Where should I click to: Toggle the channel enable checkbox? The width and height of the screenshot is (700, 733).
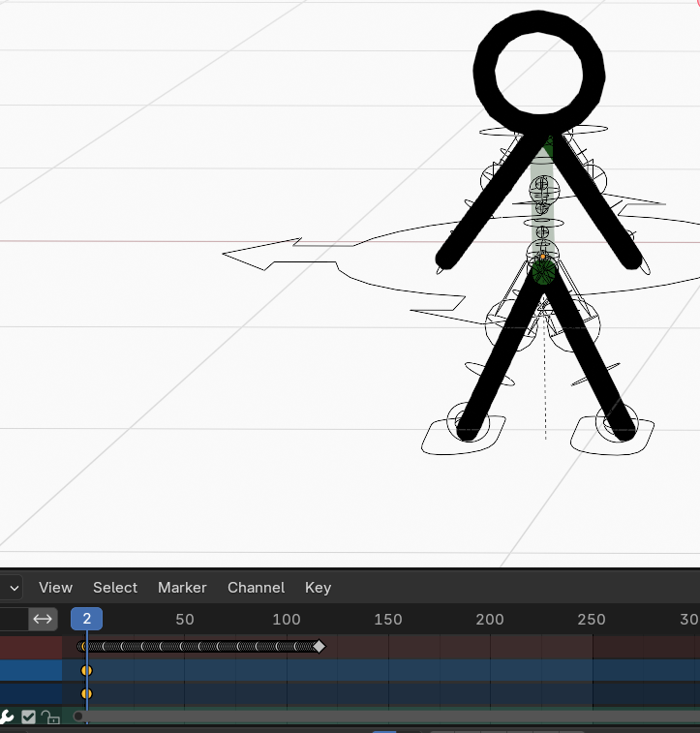(x=29, y=717)
